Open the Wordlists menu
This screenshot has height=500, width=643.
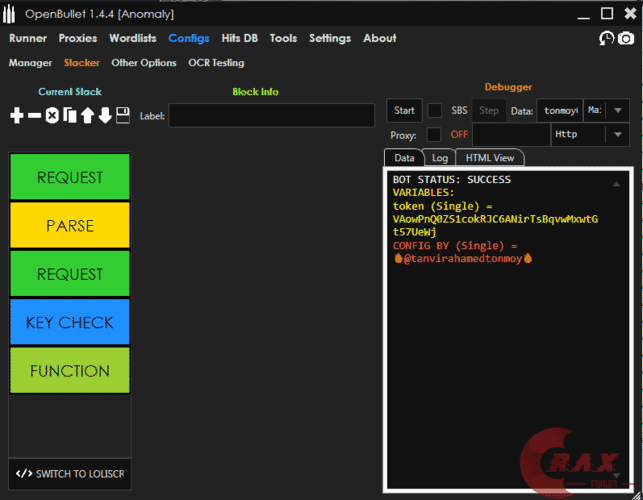pyautogui.click(x=133, y=38)
